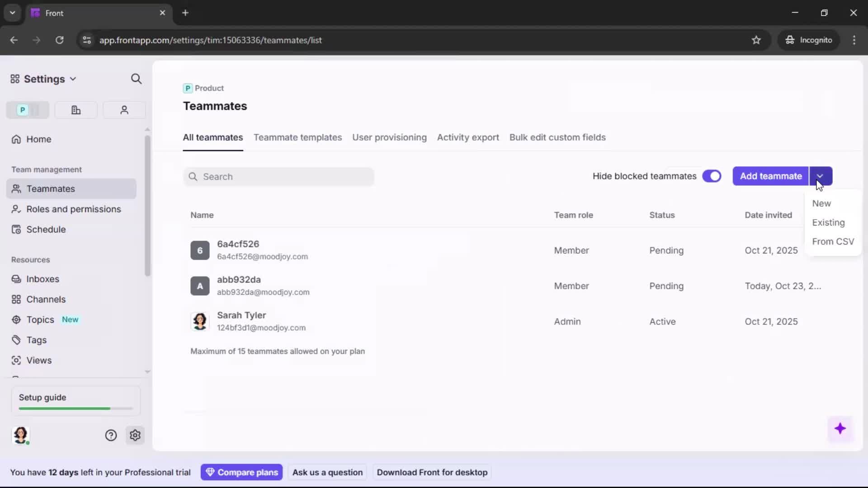The image size is (868, 488).
Task: Open Inboxes settings
Action: pos(42,279)
